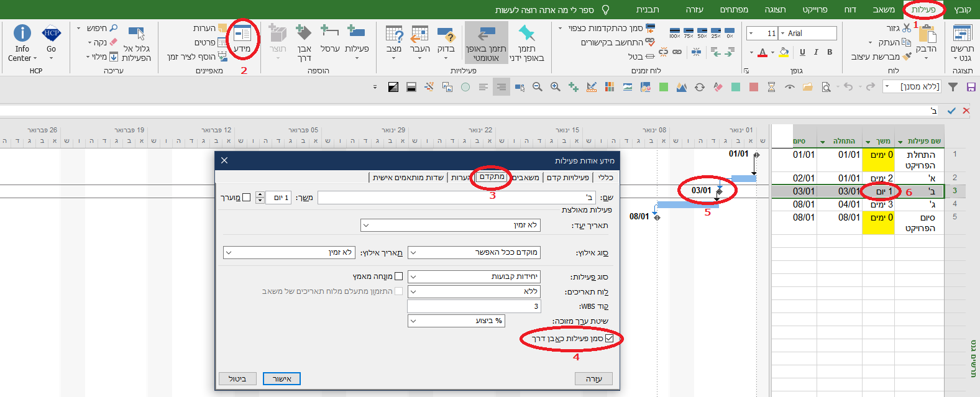The image size is (980, 397).
Task: Switch to General (כללי) dialog tab
Action: pos(605,178)
